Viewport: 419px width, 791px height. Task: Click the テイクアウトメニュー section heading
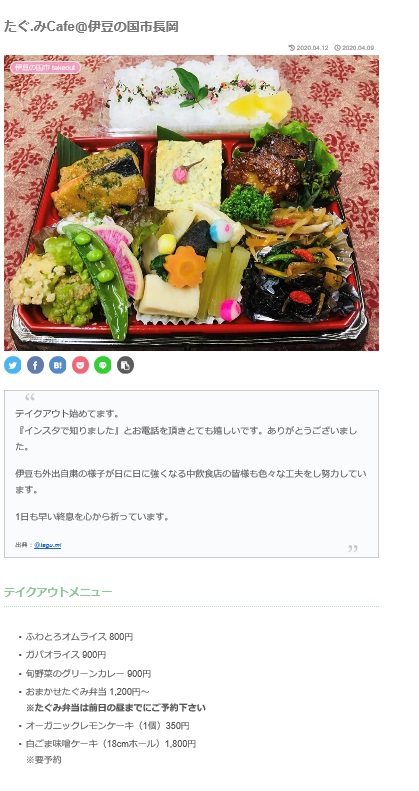tap(58, 592)
